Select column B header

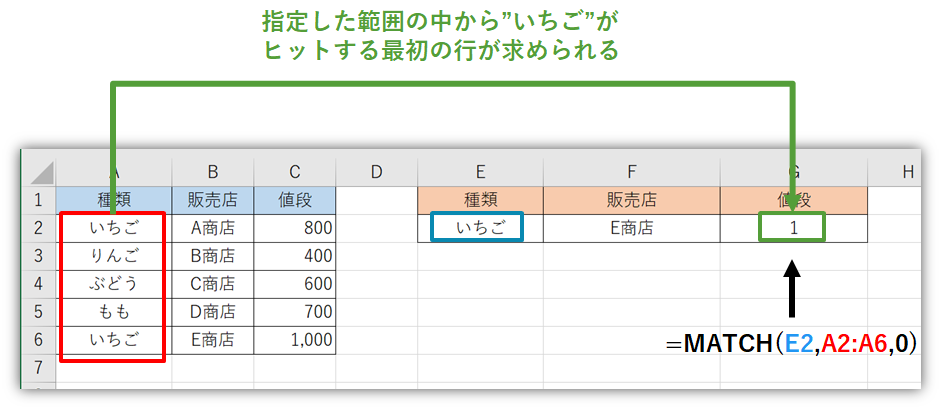tap(212, 173)
